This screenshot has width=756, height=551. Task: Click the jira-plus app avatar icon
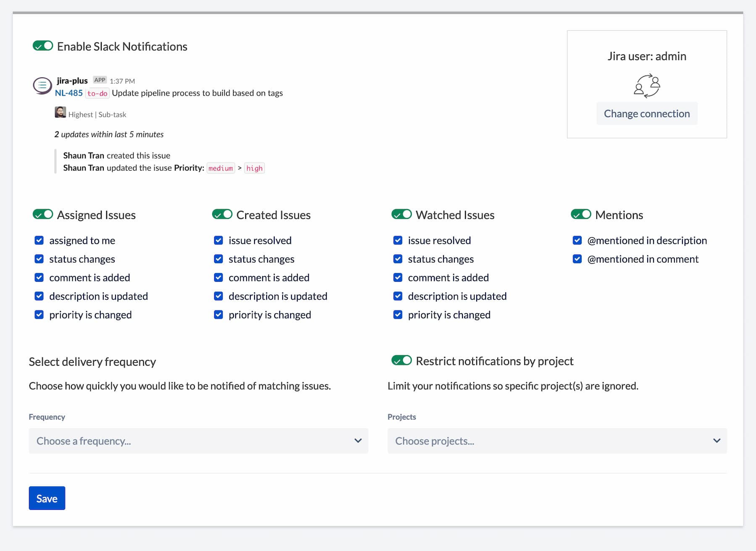click(42, 86)
